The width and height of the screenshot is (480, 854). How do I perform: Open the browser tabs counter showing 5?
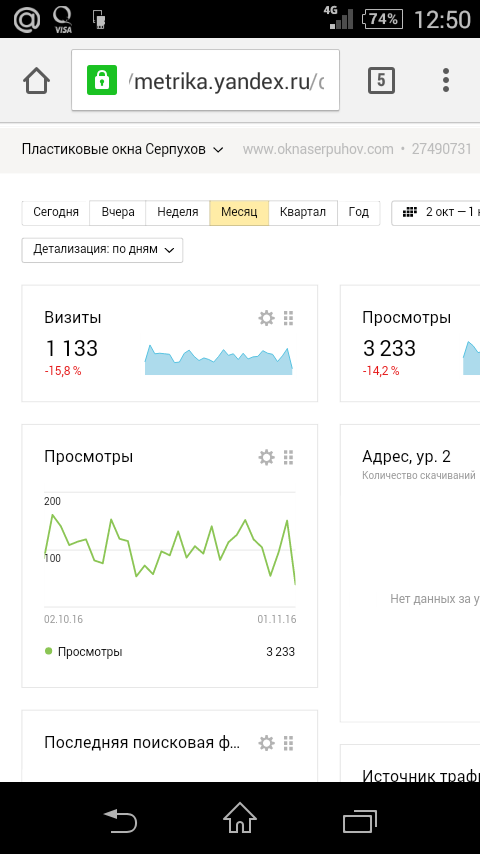tap(381, 81)
